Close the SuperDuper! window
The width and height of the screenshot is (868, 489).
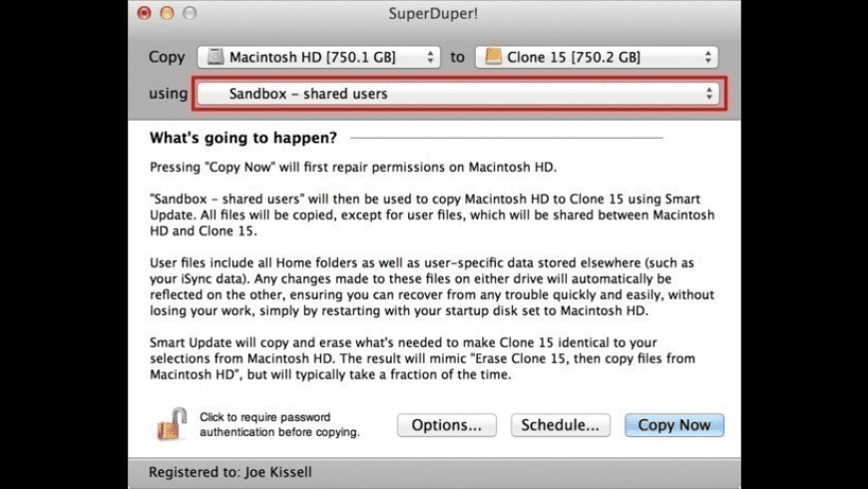click(x=145, y=14)
